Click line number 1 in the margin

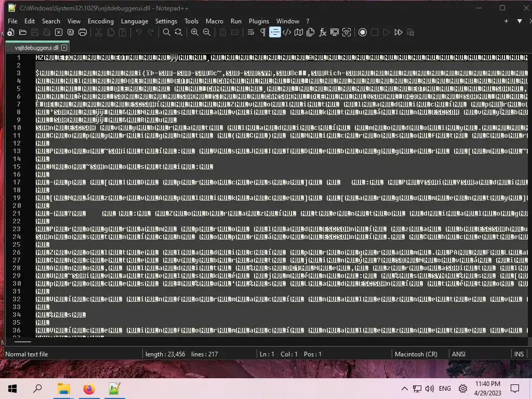tap(19, 57)
